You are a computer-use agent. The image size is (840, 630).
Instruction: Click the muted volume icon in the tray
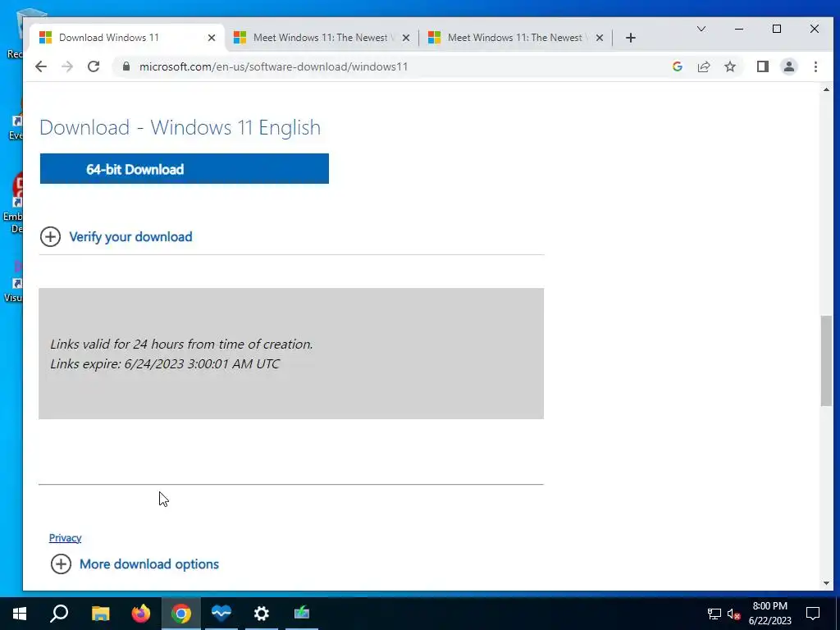(734, 614)
